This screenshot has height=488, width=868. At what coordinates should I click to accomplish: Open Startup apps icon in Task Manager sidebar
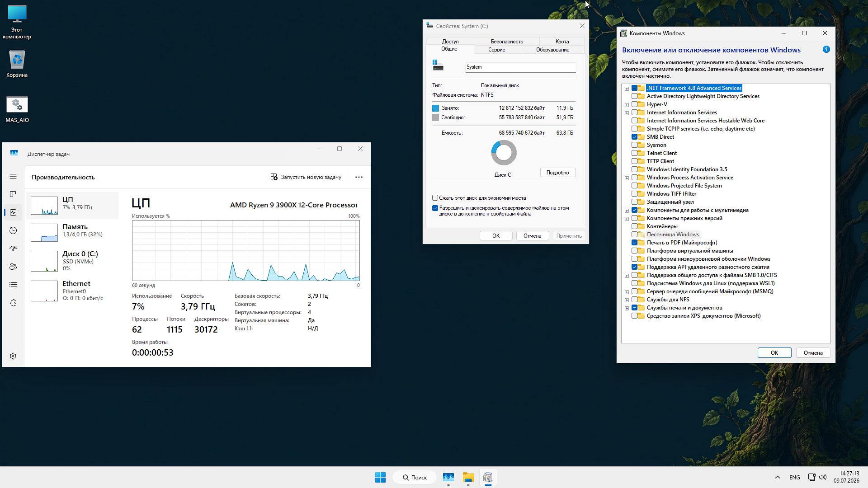point(13,249)
